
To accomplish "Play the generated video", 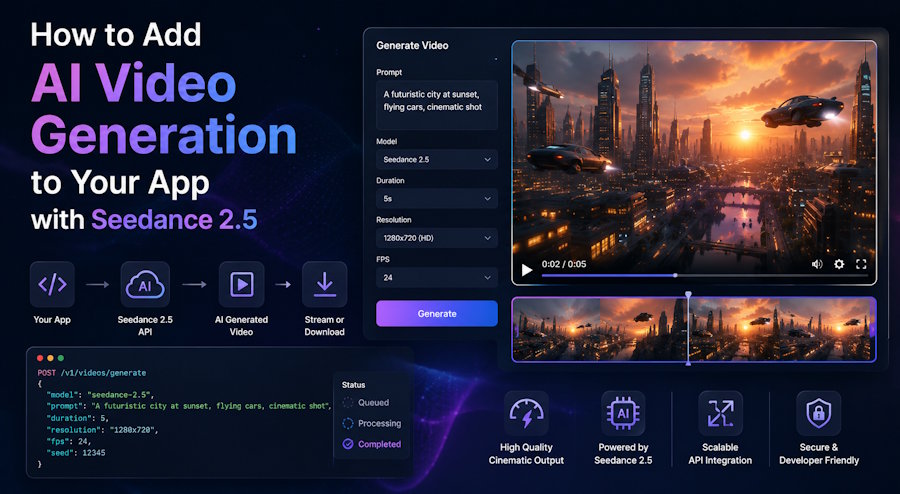I will [x=526, y=270].
